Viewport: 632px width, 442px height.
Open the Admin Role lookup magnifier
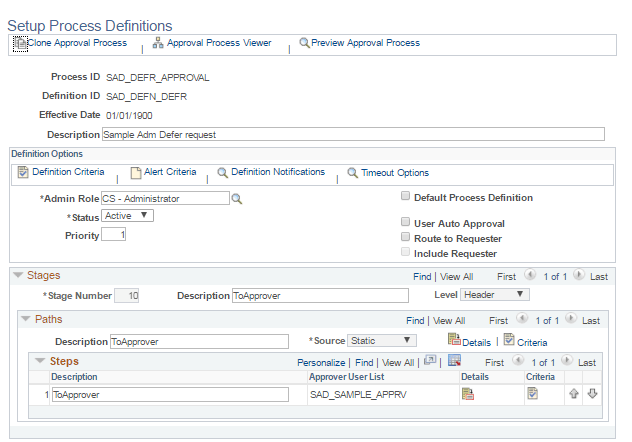coord(237,199)
